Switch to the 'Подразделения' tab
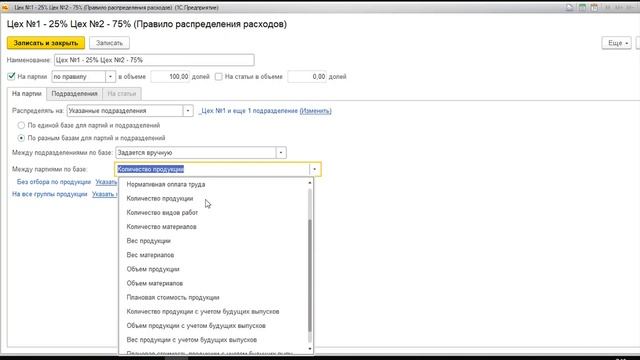This screenshot has height=360, width=640. 74,93
